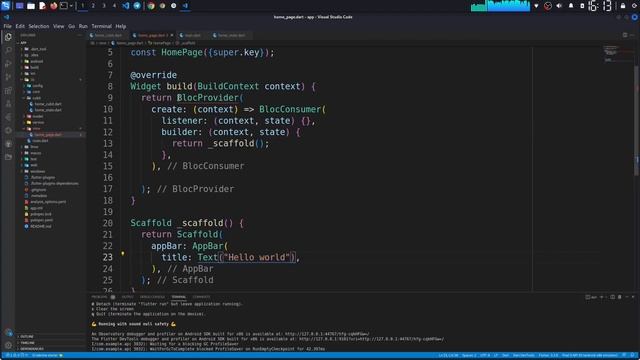The width and height of the screenshot is (640, 360).
Task: Open the Help menu
Action: 120,26
